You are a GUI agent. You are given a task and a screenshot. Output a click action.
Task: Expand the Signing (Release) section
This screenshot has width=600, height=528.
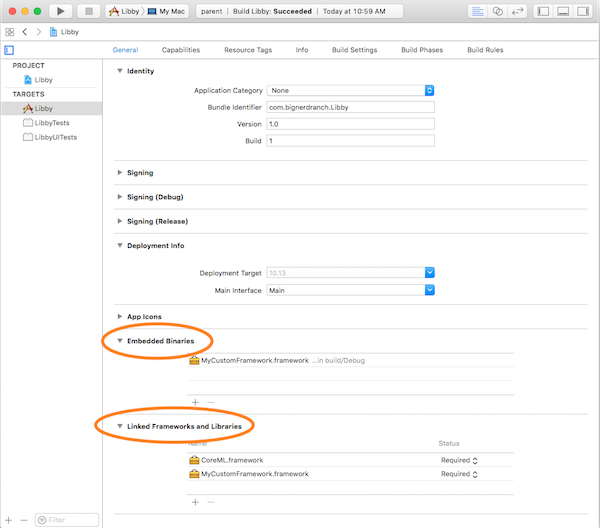point(120,221)
